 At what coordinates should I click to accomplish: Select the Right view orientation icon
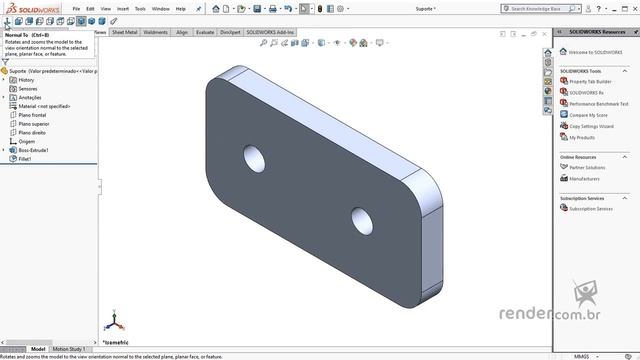click(50, 21)
